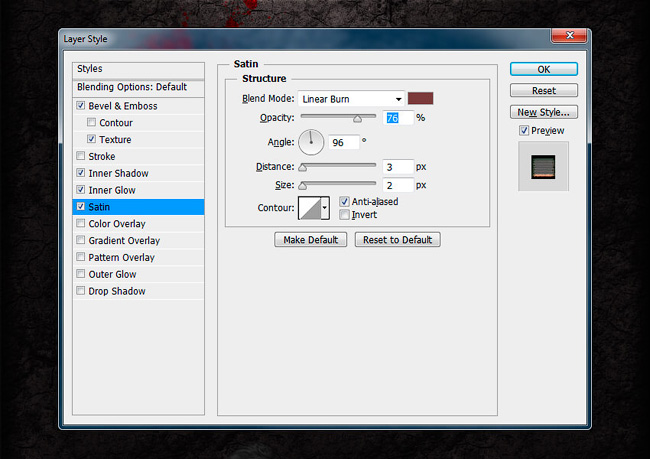Click the Size value field
The height and width of the screenshot is (459, 650).
pos(398,185)
